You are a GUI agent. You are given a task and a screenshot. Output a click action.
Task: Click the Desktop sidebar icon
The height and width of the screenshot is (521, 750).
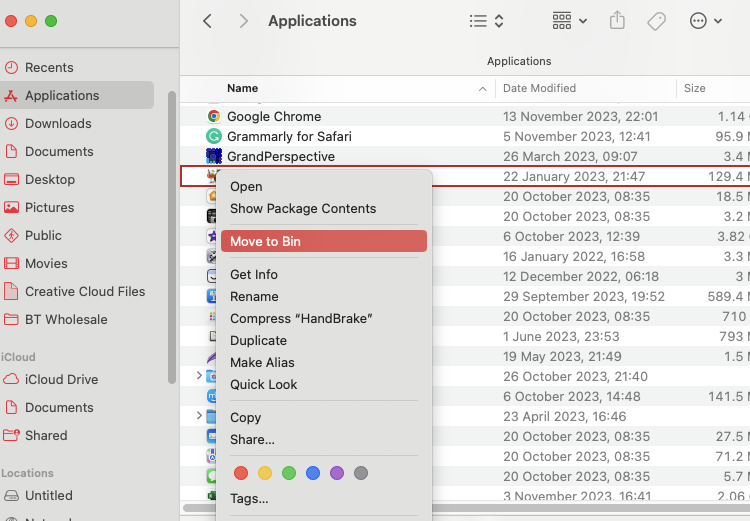coord(11,179)
